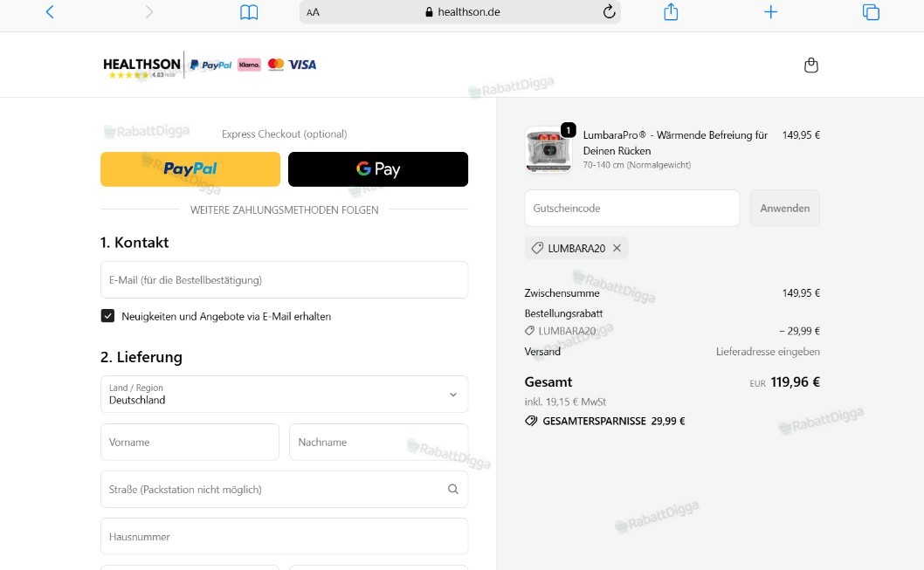The image size is (924, 570).
Task: Show all tabs overview icon
Action: tap(871, 11)
